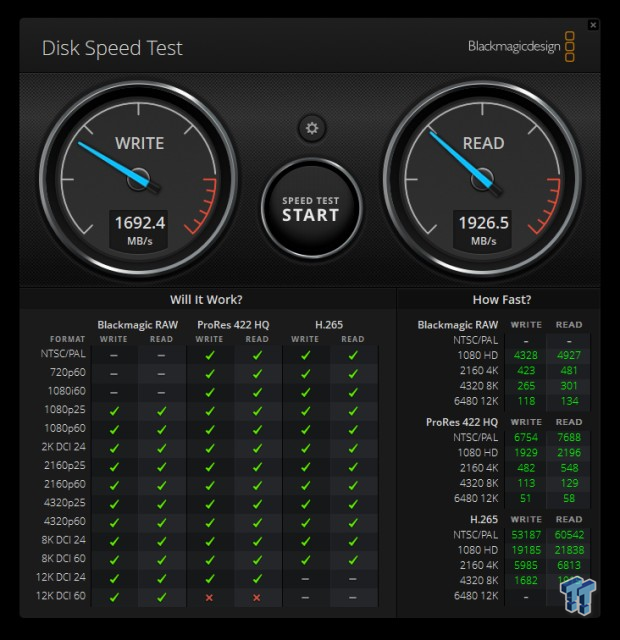
Task: Click the 2160p60 format row label
Action: pos(65,484)
